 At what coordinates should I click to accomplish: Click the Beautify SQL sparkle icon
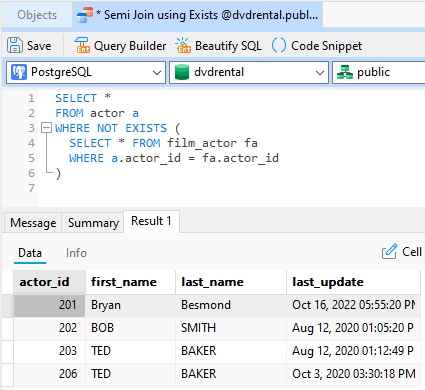click(x=183, y=45)
